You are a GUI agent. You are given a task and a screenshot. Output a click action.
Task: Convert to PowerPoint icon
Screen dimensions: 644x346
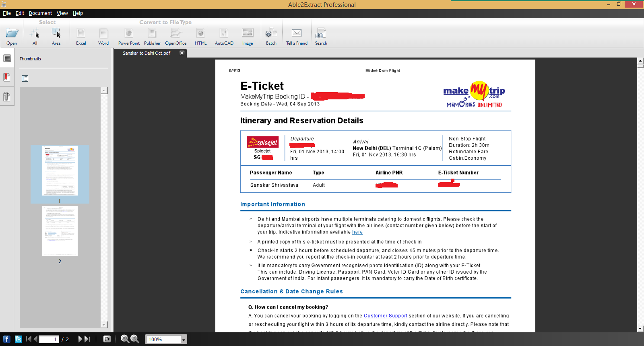click(129, 33)
